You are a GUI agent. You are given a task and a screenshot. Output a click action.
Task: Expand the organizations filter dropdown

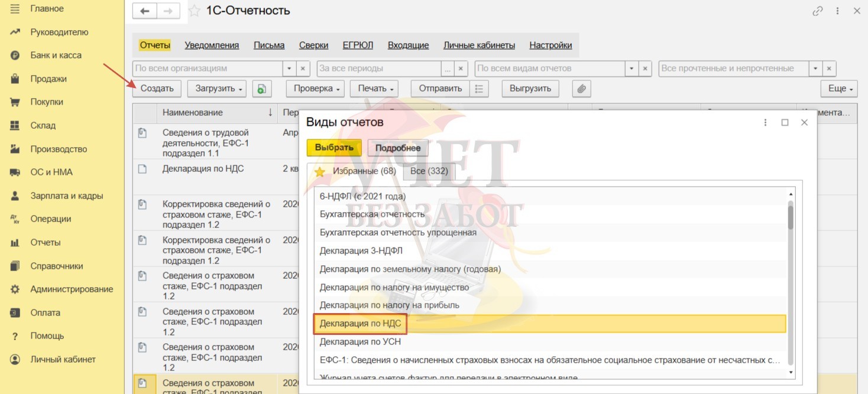pos(289,69)
